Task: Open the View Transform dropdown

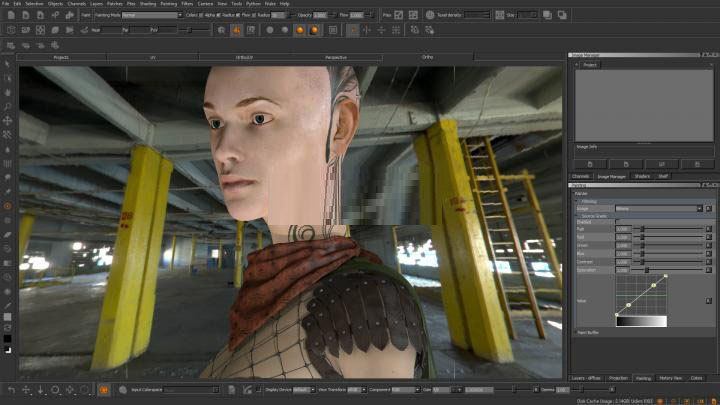Action: [356, 390]
